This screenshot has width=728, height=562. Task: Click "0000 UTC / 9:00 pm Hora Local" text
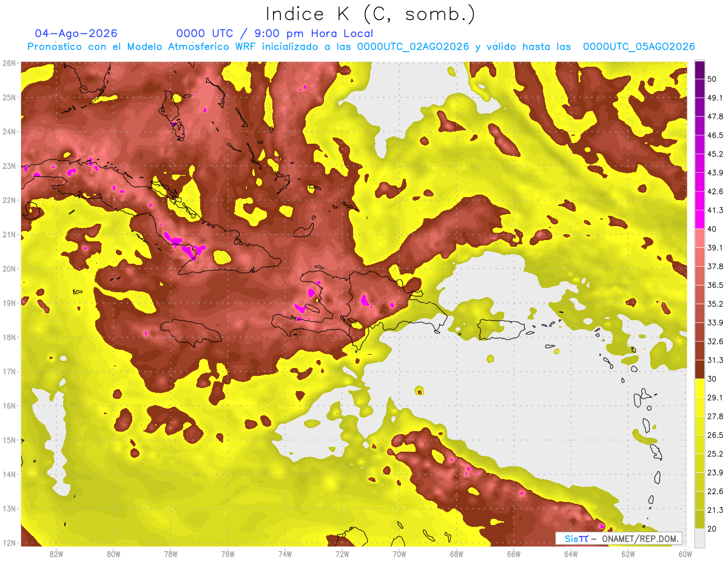pos(275,33)
